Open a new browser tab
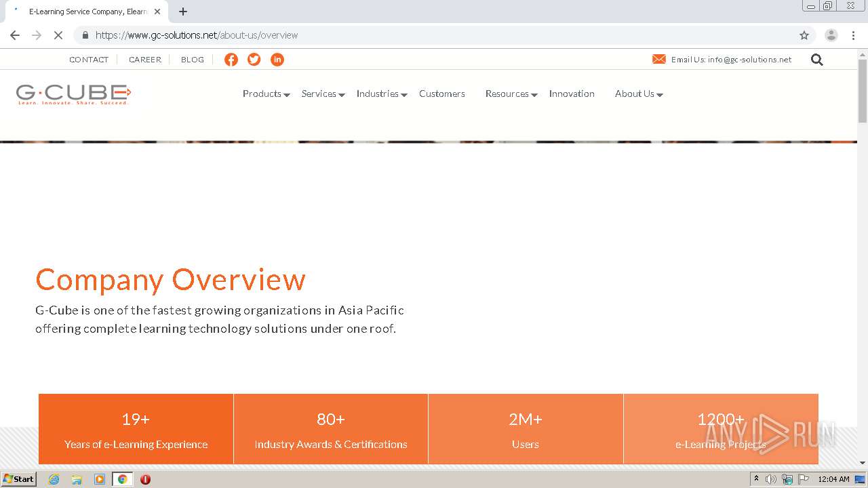Image resolution: width=868 pixels, height=488 pixels. 183,12
